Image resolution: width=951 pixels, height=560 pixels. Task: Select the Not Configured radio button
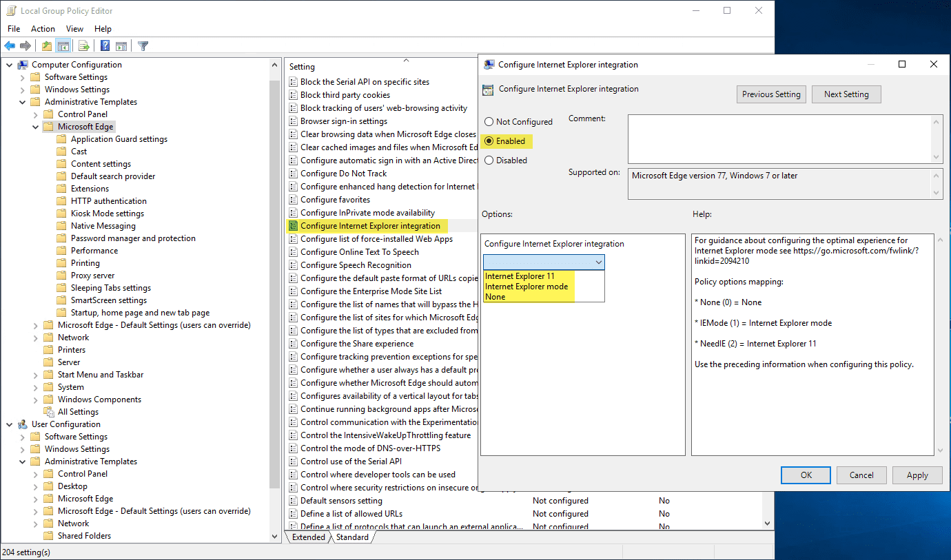(x=489, y=122)
